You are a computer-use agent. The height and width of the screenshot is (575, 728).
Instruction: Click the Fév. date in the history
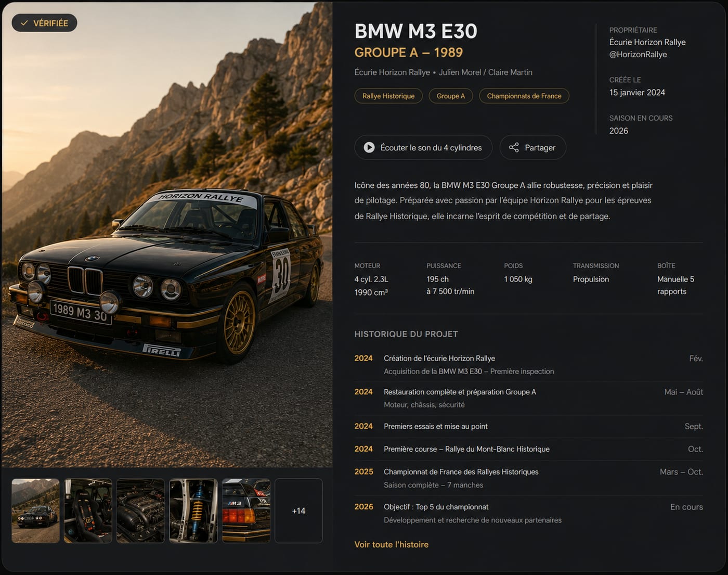tap(696, 359)
